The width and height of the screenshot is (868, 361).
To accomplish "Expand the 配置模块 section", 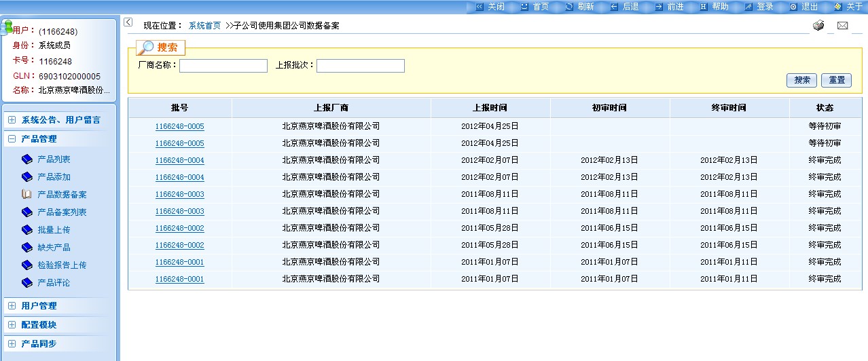I will tap(12, 325).
